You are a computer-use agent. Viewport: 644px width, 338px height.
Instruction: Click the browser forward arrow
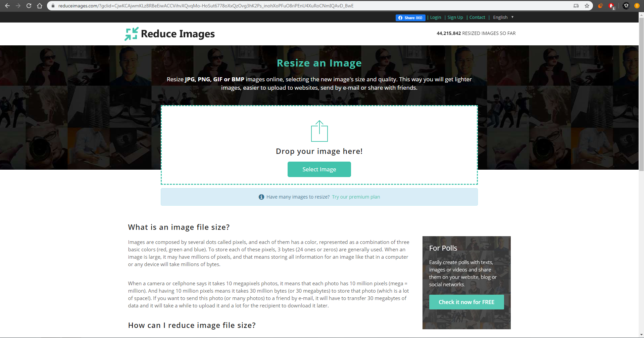tap(18, 6)
